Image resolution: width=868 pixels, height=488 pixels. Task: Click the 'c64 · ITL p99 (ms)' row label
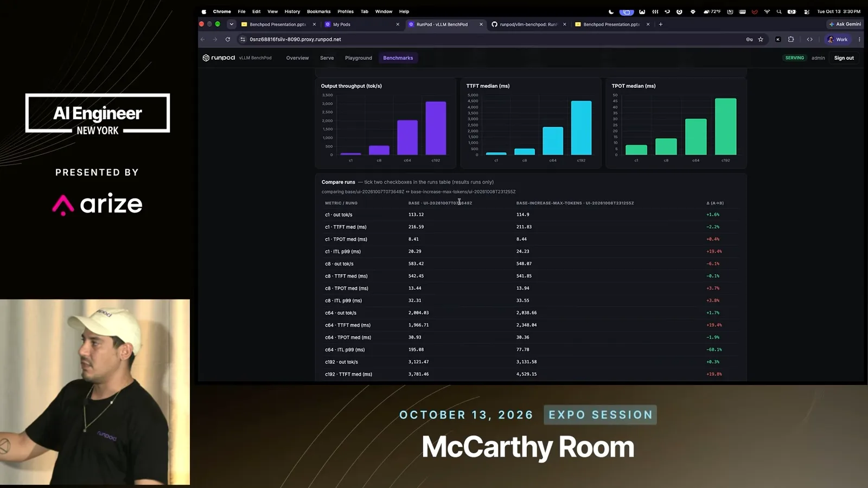344,350
